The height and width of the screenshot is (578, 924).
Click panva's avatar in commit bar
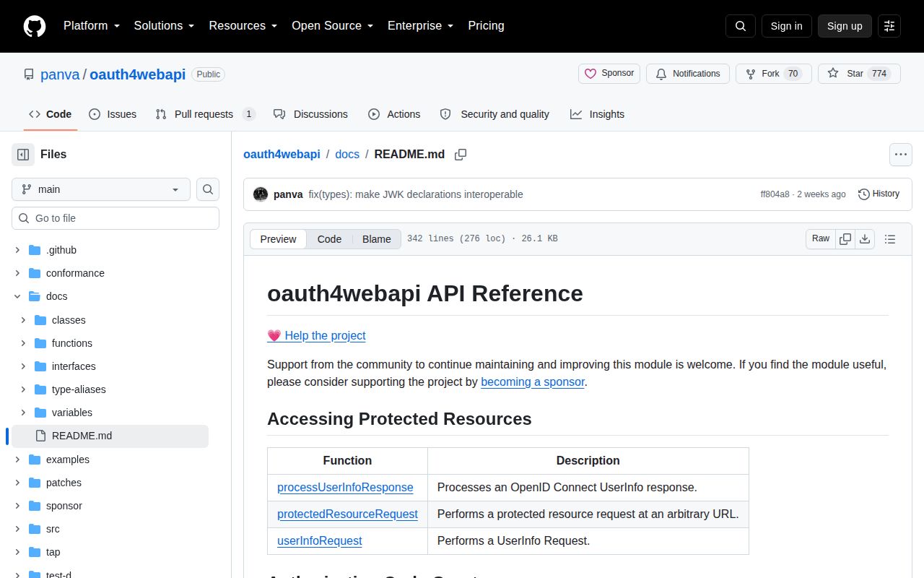[261, 194]
